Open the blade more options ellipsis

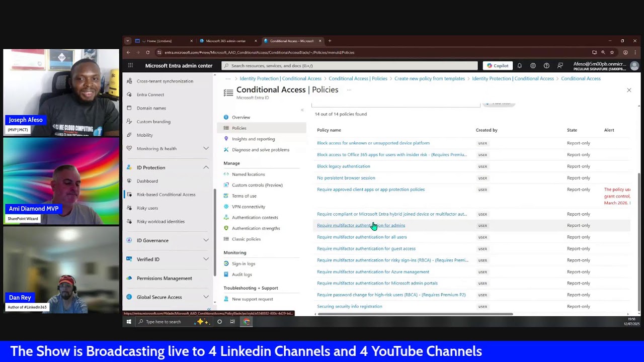(349, 90)
